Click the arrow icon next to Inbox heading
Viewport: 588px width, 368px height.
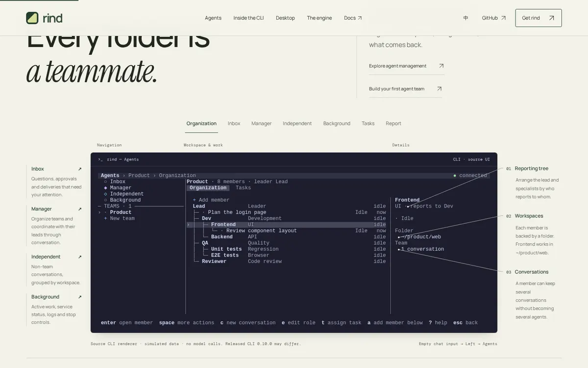pyautogui.click(x=80, y=169)
